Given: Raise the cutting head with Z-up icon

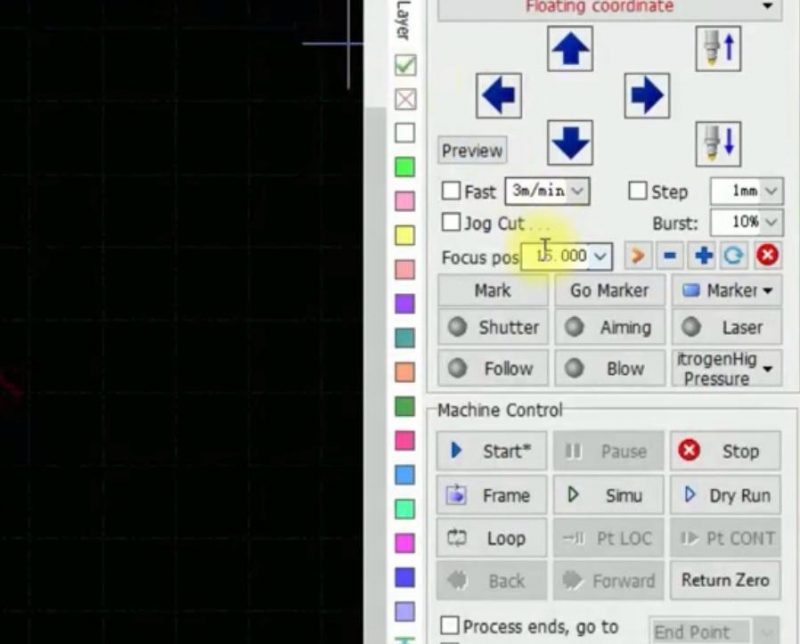Looking at the screenshot, I should (x=718, y=48).
